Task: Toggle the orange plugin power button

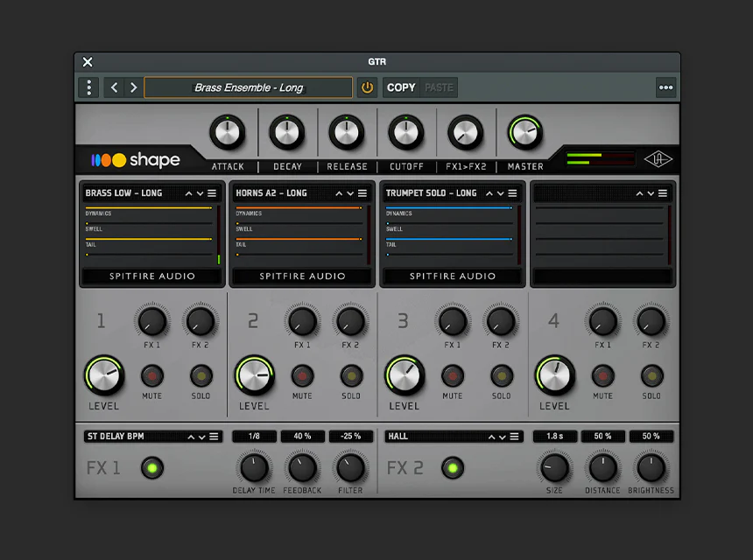Action: 367,87
